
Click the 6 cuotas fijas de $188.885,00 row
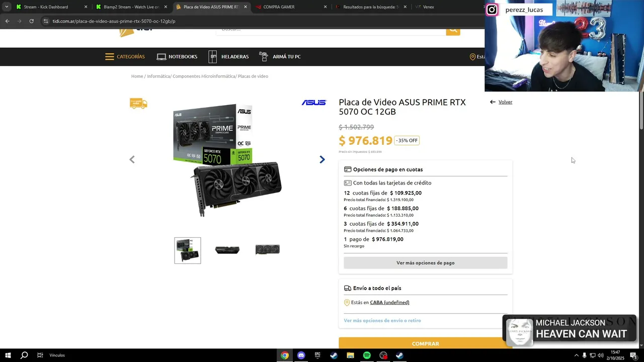click(x=381, y=209)
